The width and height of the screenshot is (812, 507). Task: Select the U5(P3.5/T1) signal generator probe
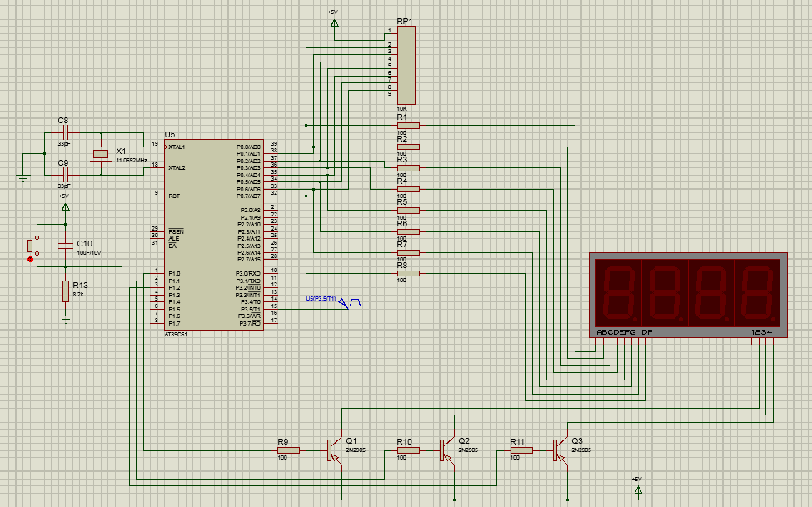[x=350, y=303]
